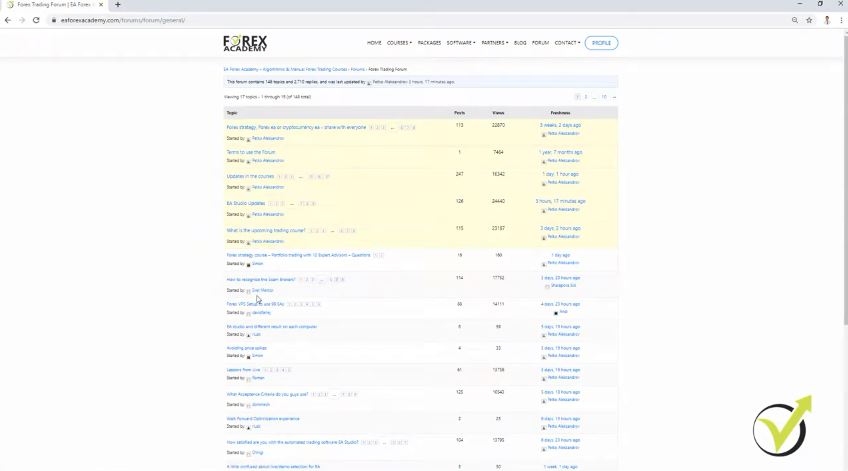Expand the Software dropdown menu
The image size is (848, 471).
(461, 43)
